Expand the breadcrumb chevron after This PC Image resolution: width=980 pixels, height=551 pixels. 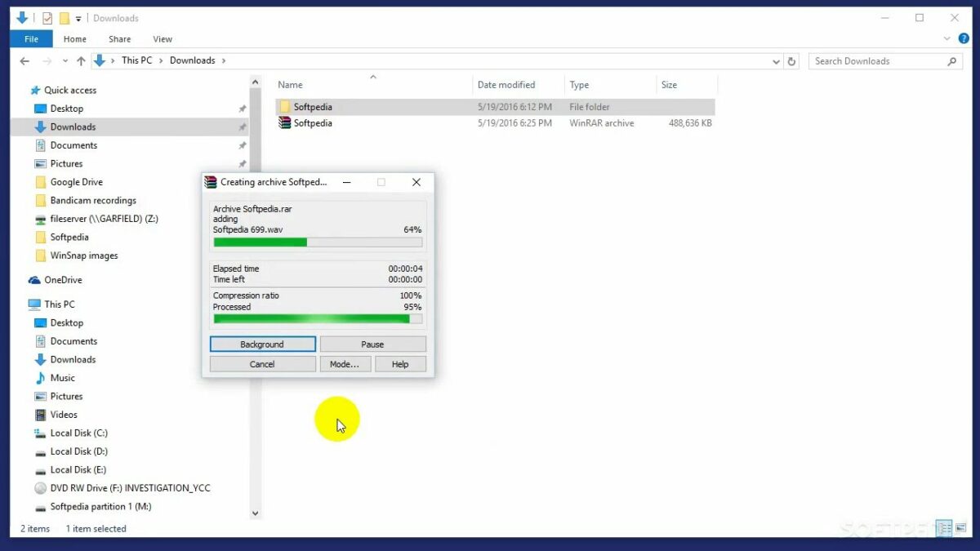[161, 60]
